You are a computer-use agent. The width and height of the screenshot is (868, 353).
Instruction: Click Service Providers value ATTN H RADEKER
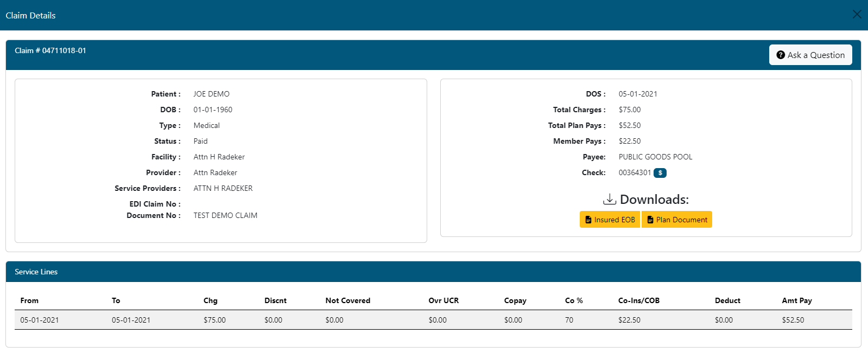click(x=223, y=188)
